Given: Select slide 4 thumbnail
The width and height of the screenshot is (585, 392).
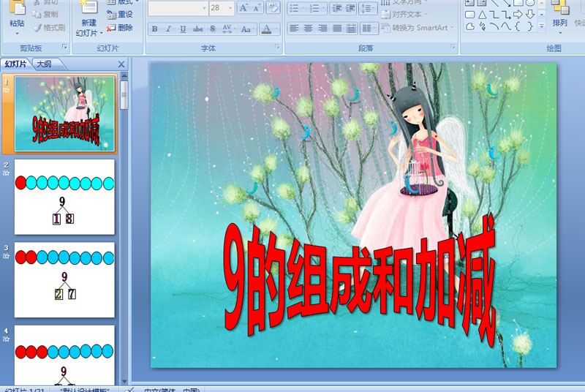Looking at the screenshot, I should [x=64, y=355].
